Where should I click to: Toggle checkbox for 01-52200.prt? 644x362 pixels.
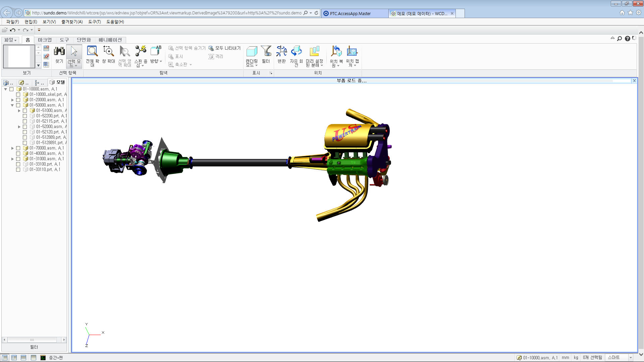tap(25, 116)
